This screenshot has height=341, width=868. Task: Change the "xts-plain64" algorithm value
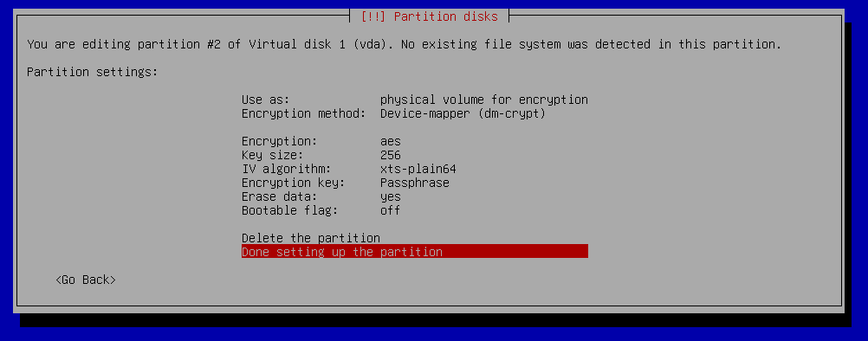click(x=418, y=169)
